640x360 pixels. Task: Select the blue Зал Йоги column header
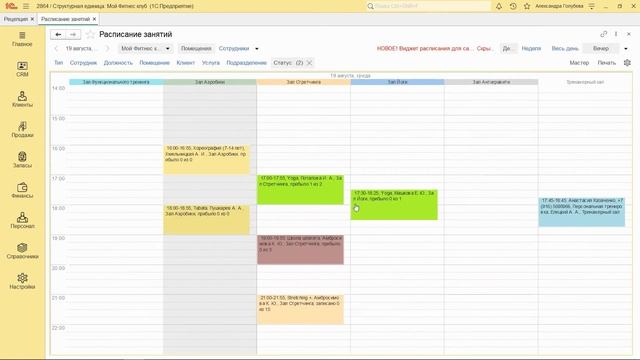click(397, 82)
